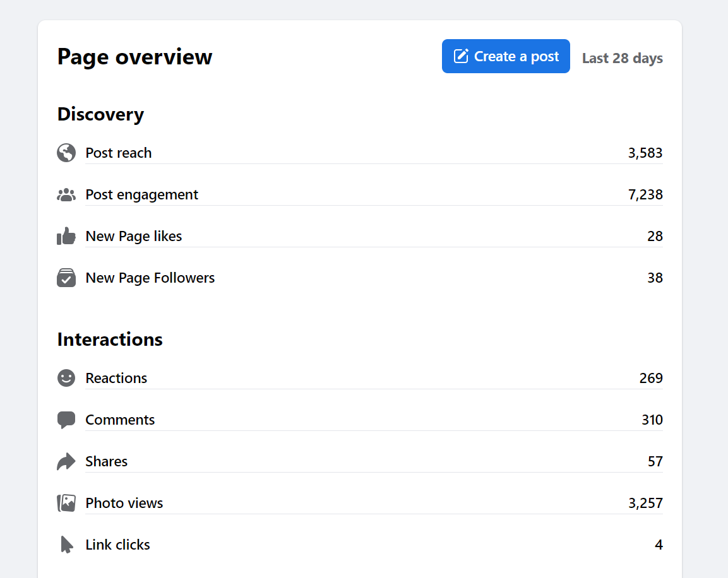The height and width of the screenshot is (578, 728).
Task: Click the Discovery section heading
Action: (x=100, y=114)
